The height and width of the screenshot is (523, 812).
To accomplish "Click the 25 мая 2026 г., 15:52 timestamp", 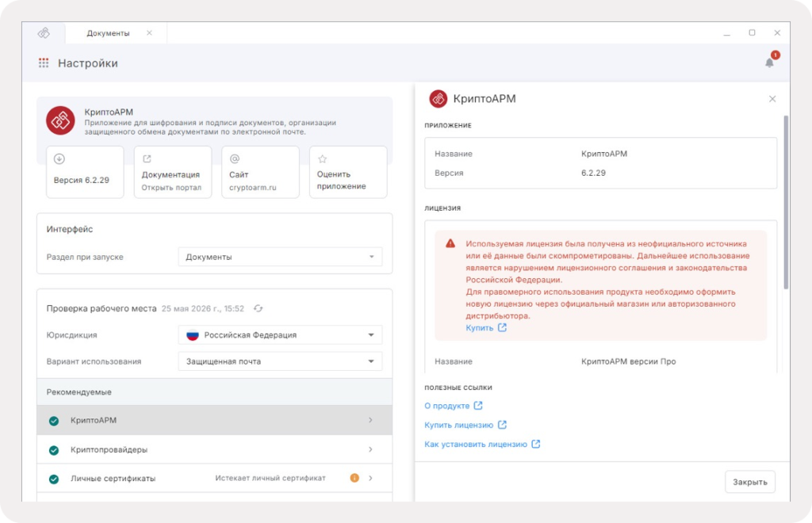I will coord(202,309).
